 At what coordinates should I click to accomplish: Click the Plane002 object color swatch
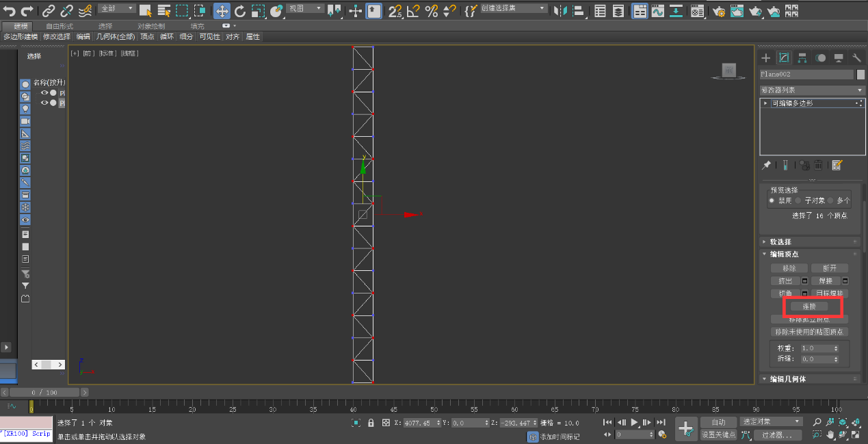coord(861,75)
